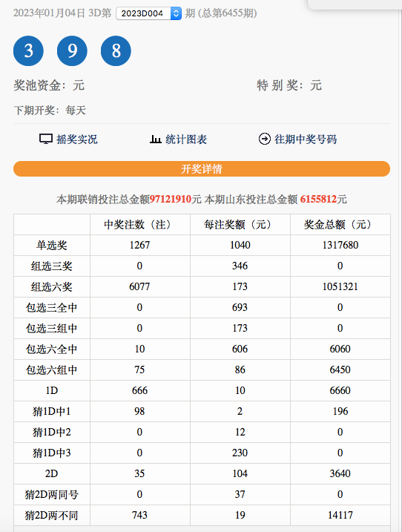Click the 每注奖额（元） column header
402x532 pixels.
point(240,224)
